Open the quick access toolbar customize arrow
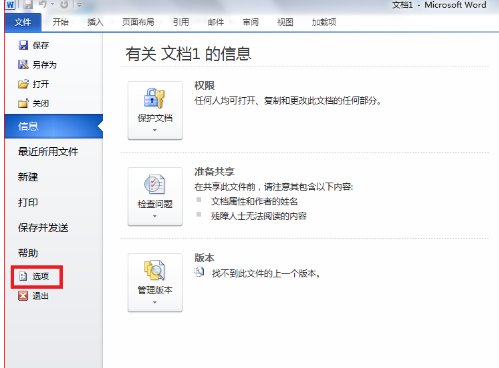Viewport: 499px width, 368px height. (79, 4)
